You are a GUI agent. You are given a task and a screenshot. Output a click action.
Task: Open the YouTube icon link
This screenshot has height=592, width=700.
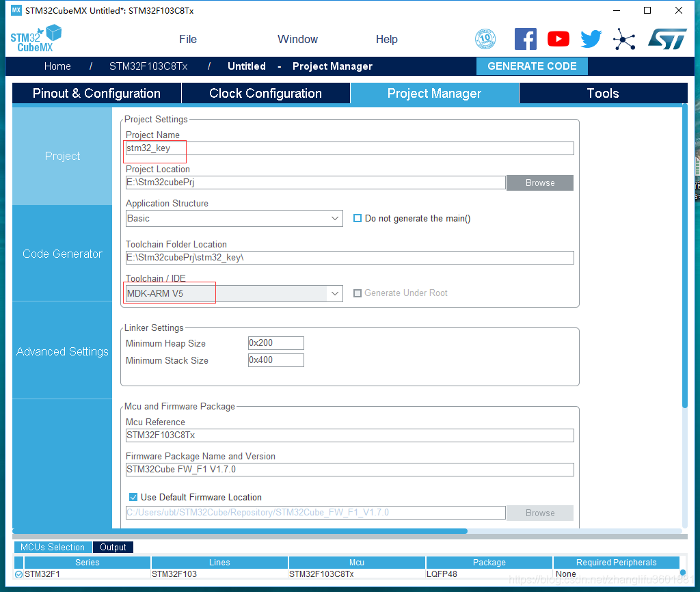[x=558, y=39]
